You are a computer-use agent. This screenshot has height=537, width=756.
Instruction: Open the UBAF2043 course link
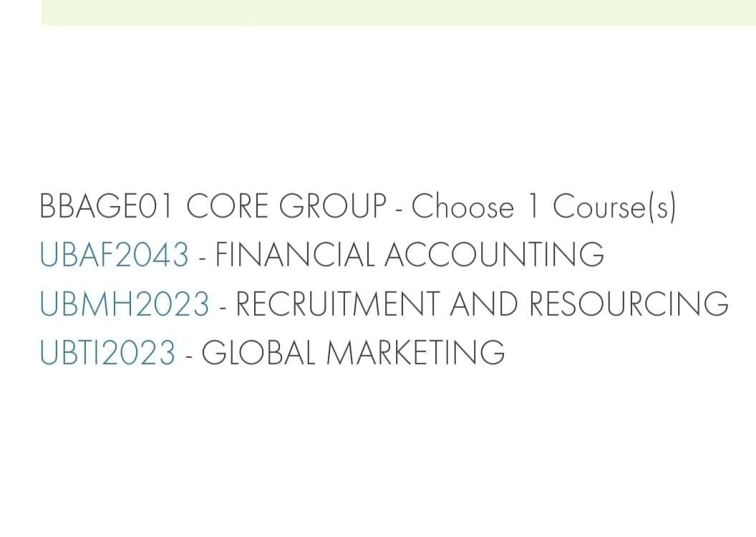(115, 256)
